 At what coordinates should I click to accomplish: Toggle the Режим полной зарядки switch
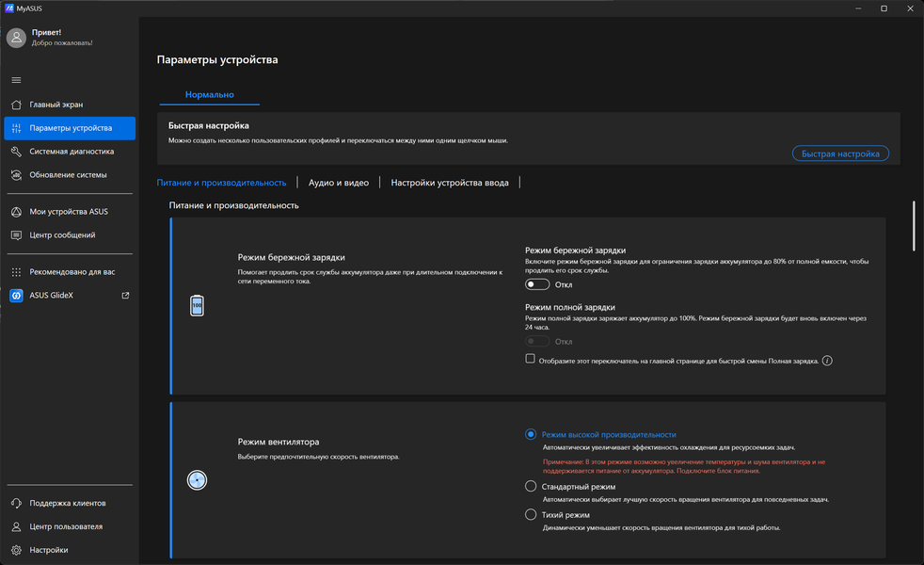tap(537, 342)
